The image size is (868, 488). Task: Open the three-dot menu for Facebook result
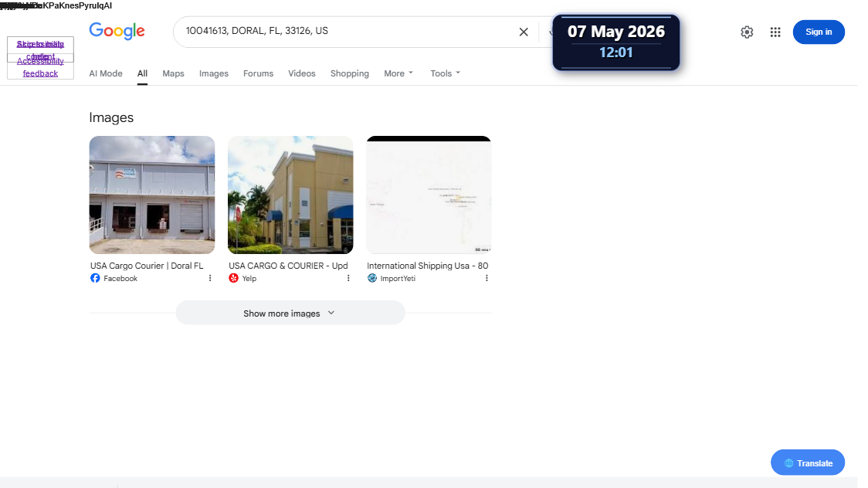click(x=210, y=278)
